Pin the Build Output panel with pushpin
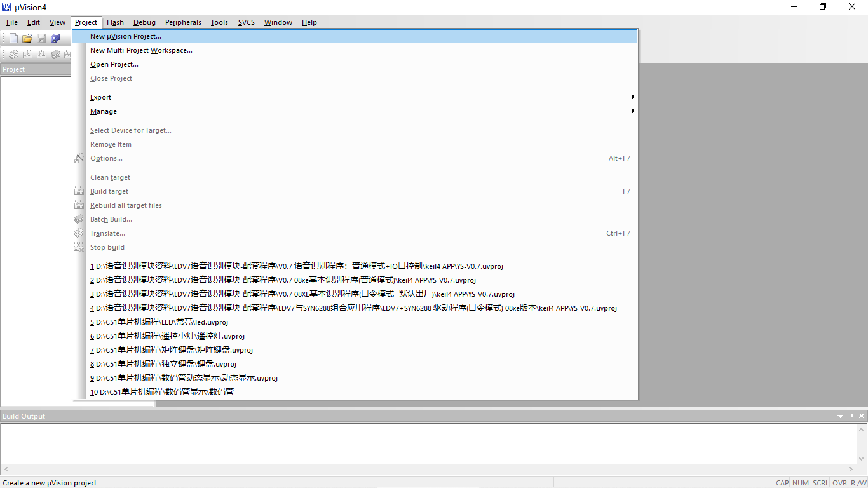Viewport: 868px width, 488px height. click(x=851, y=416)
